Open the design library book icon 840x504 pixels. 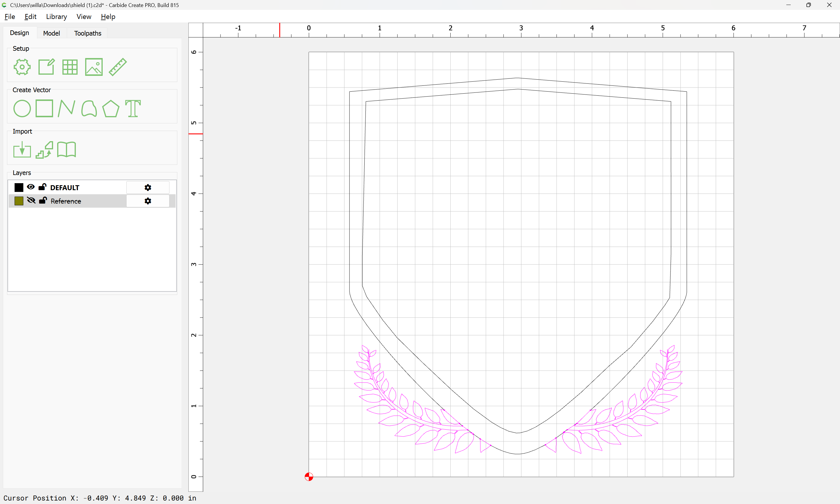click(66, 150)
